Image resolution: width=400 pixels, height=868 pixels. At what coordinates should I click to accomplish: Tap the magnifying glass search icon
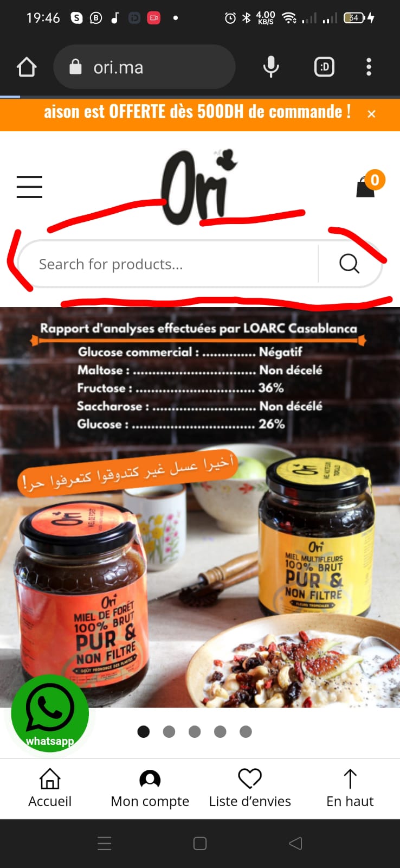[x=350, y=264]
